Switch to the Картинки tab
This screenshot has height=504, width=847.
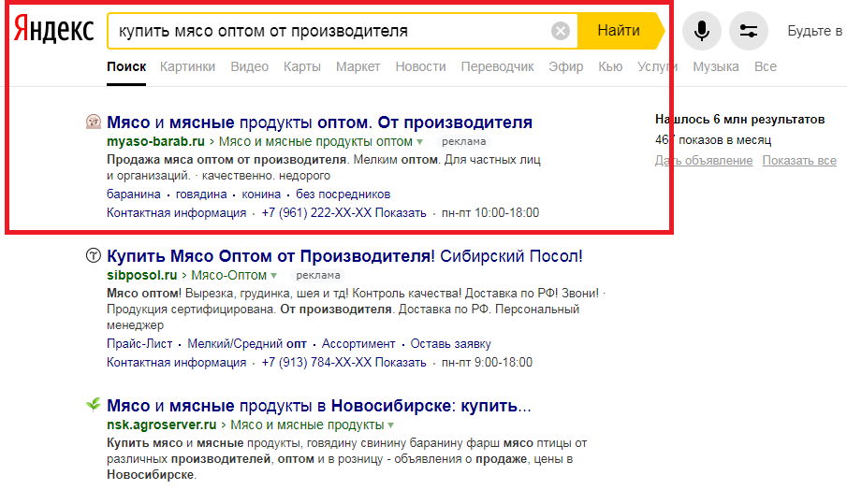tap(187, 67)
